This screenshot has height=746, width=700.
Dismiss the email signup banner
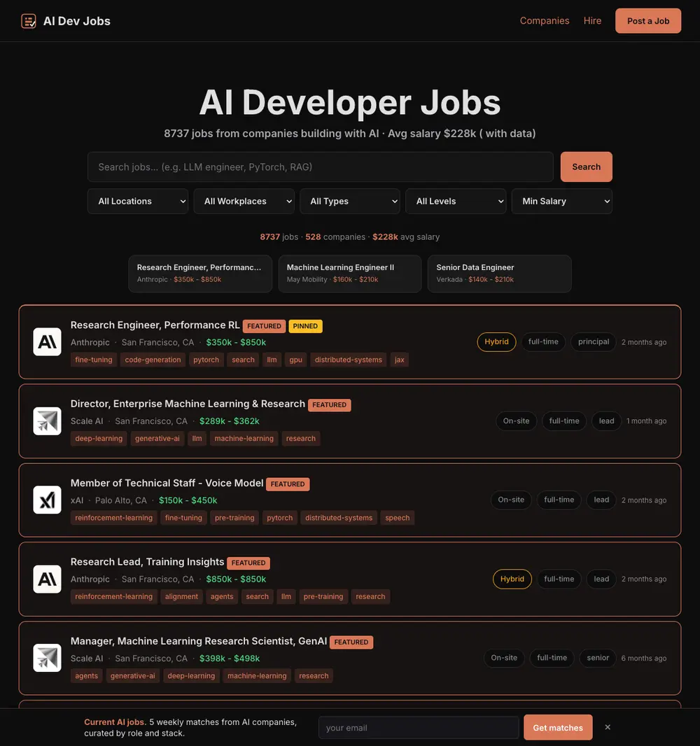pyautogui.click(x=608, y=727)
